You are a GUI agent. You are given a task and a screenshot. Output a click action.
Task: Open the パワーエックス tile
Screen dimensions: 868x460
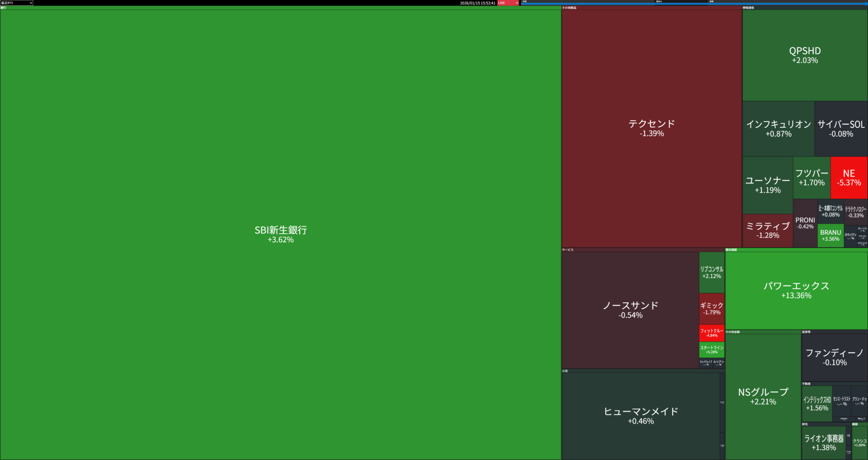[796, 290]
